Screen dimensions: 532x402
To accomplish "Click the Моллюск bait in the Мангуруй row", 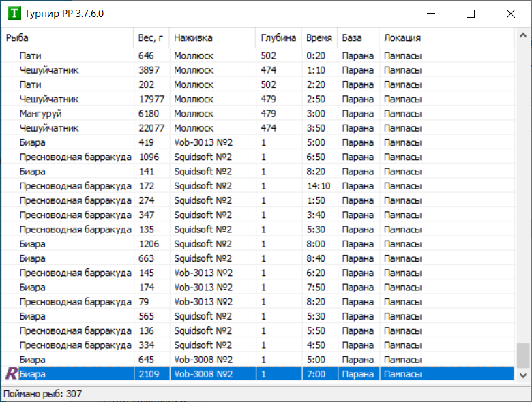I will 194,114.
